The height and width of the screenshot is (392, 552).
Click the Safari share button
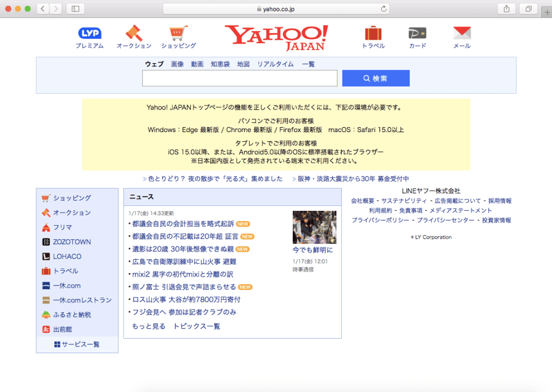[x=506, y=9]
